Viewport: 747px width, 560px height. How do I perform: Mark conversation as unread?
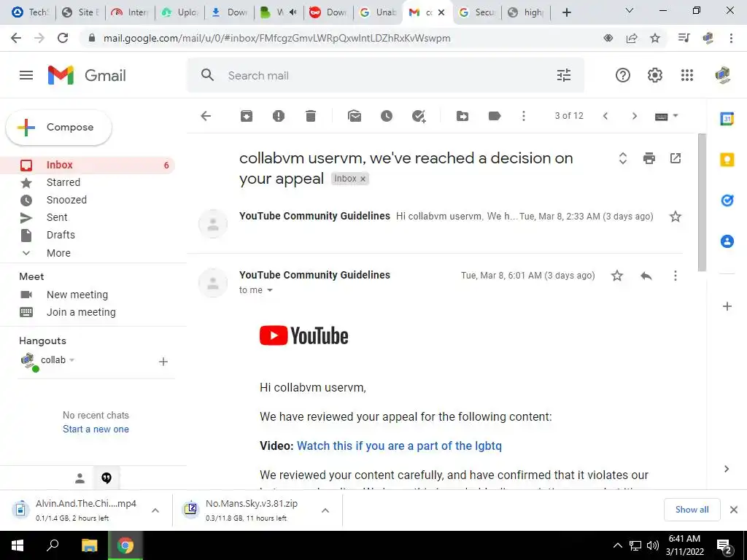coord(355,116)
